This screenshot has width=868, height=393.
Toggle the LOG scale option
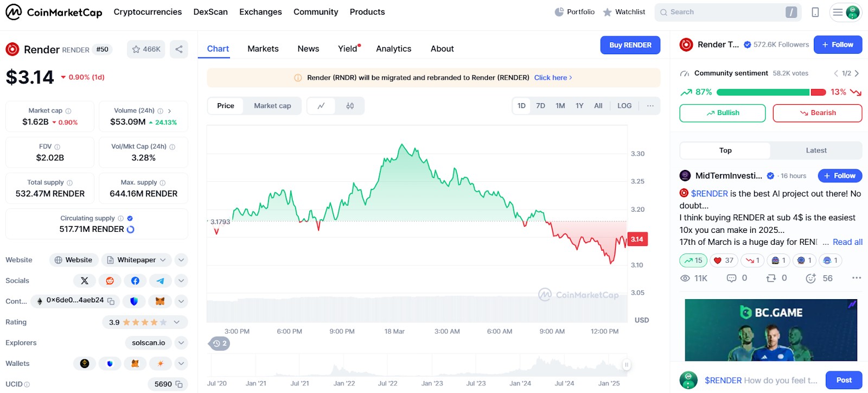click(624, 106)
